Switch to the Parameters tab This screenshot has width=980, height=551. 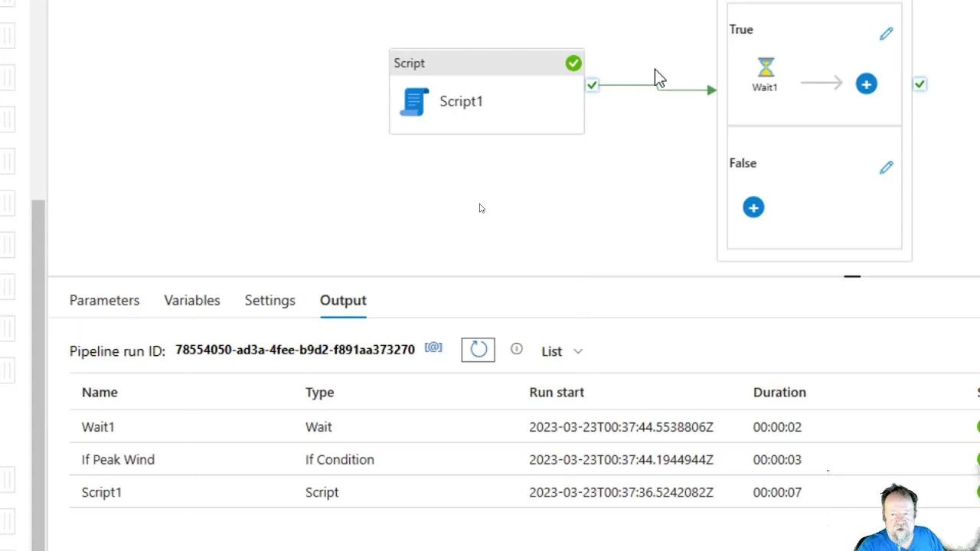105,301
